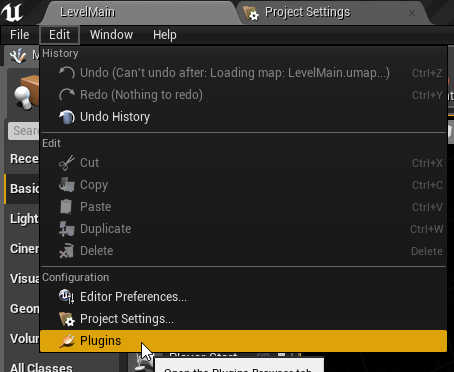The image size is (454, 372).
Task: Click the Project Settings gear icon in menu
Action: click(67, 319)
